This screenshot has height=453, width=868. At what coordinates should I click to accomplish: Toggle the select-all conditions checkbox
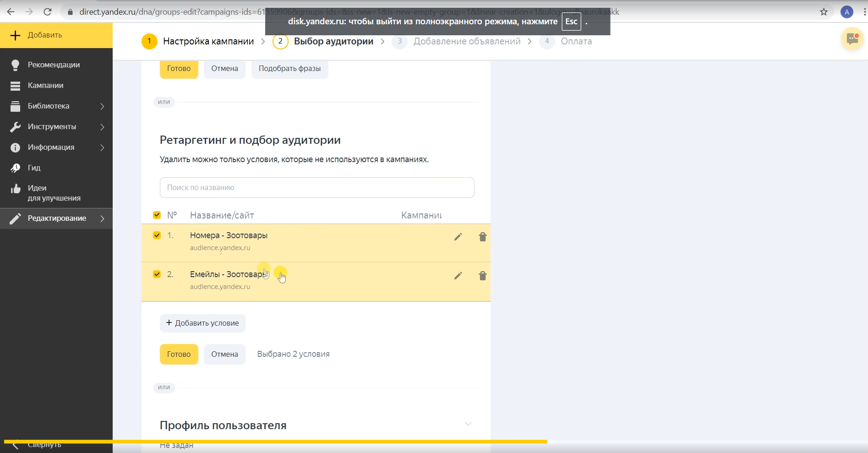point(157,215)
